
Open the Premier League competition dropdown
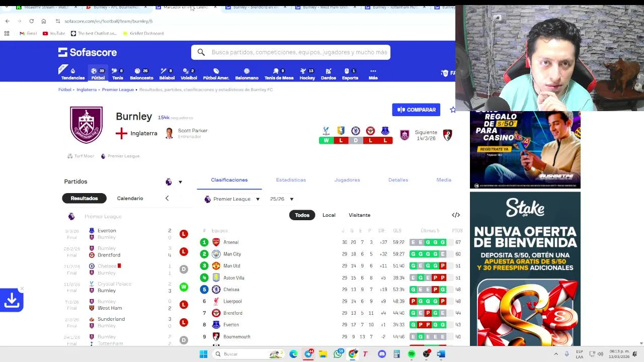pyautogui.click(x=232, y=199)
